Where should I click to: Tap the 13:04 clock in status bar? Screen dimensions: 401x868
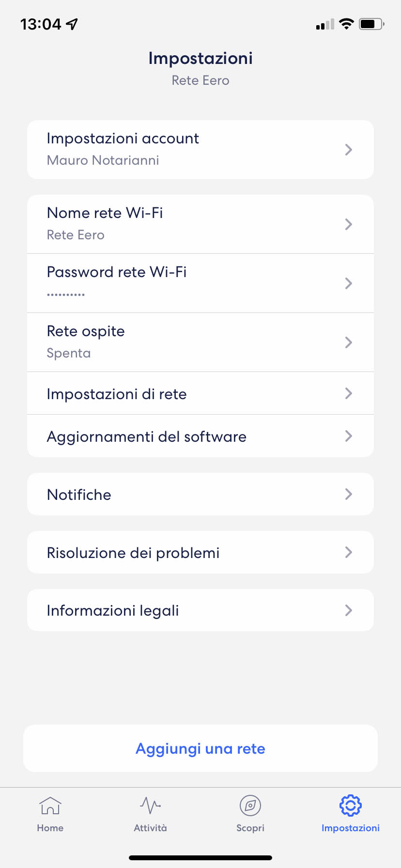pyautogui.click(x=41, y=24)
